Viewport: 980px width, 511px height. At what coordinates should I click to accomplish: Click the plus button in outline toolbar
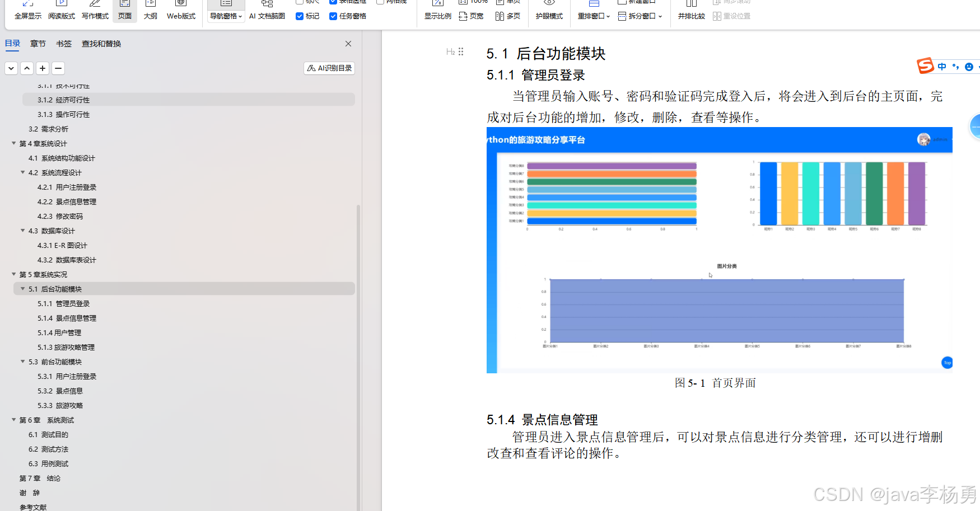pyautogui.click(x=43, y=68)
